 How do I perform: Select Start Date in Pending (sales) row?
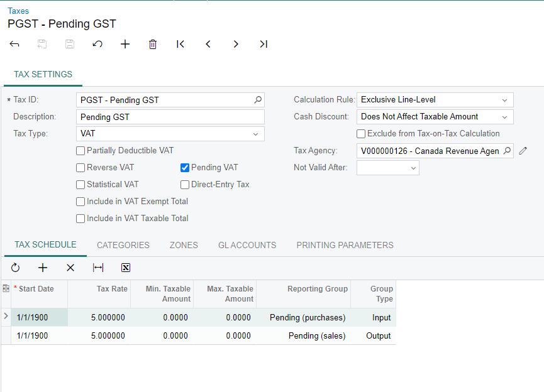(x=39, y=335)
